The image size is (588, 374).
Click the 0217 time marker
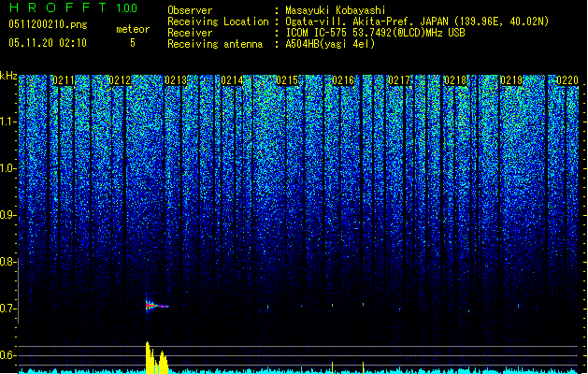pos(399,80)
